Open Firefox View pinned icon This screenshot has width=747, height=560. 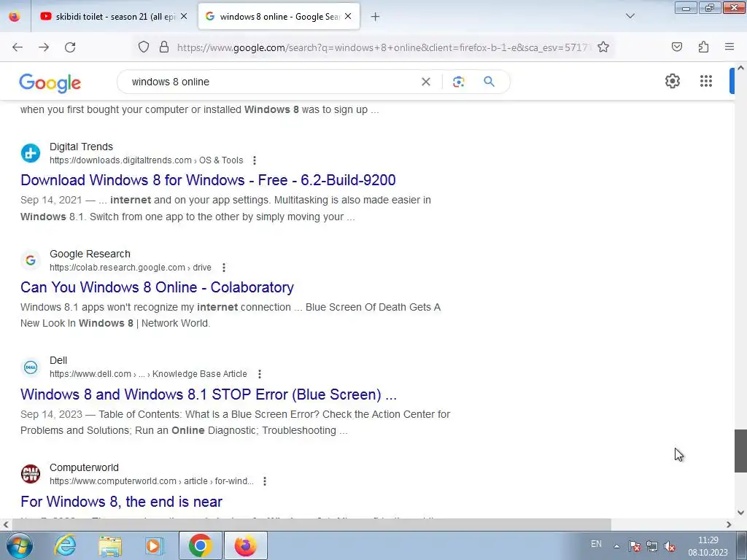pos(15,16)
